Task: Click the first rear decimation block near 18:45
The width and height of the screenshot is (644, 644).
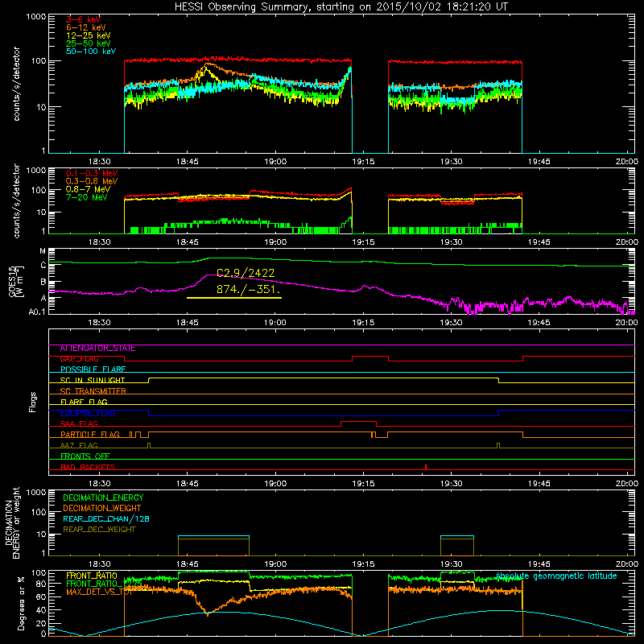Action: 213,546
